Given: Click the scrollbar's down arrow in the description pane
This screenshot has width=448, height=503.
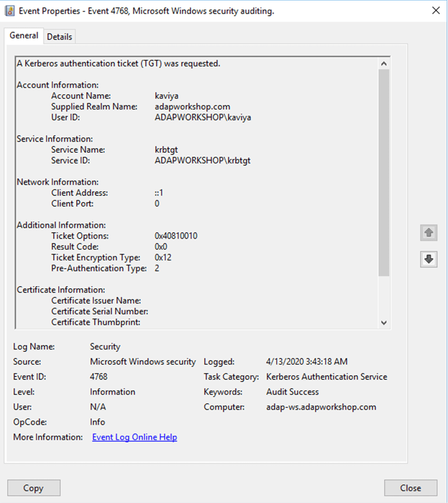Looking at the screenshot, I should [384, 322].
